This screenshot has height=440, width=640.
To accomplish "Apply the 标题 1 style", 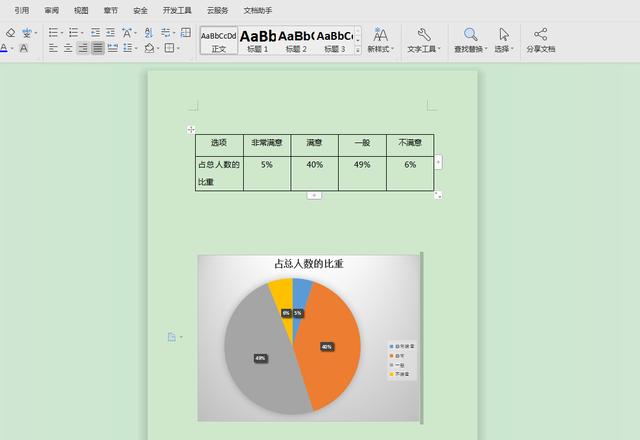I will tap(258, 40).
